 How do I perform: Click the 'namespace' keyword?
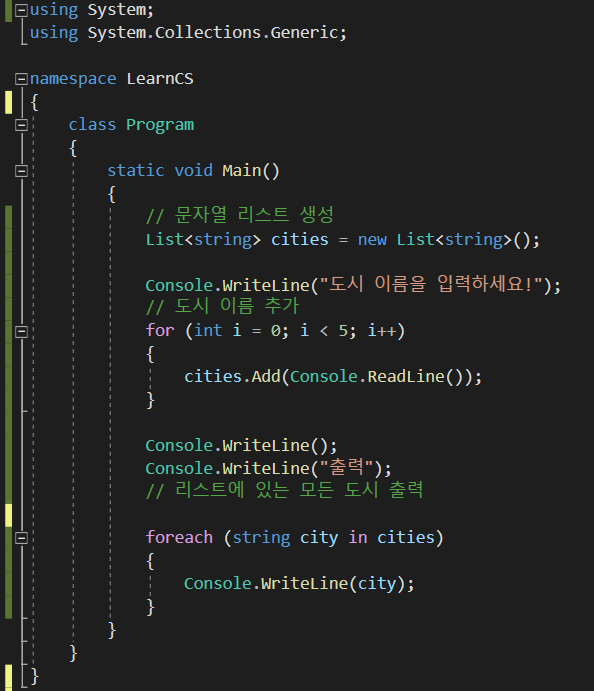coord(73,79)
